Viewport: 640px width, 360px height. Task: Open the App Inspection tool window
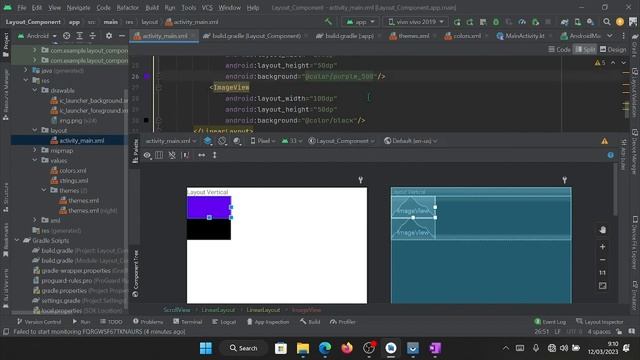pyautogui.click(x=268, y=322)
